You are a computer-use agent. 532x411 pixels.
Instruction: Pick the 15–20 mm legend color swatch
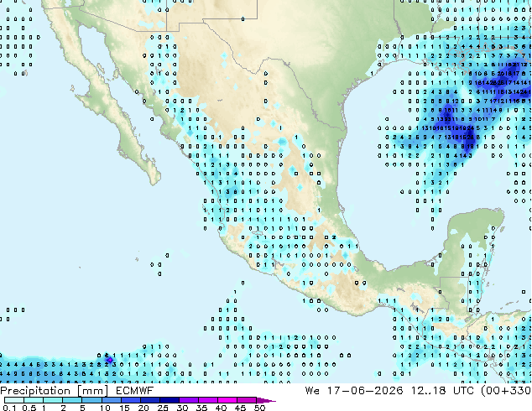click(131, 400)
